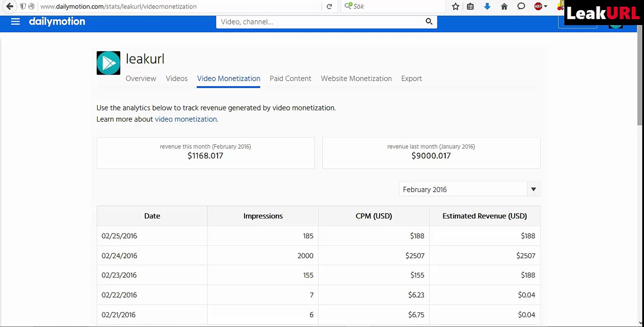Screen dimensions: 644x327
Task: Click the browser back arrow button
Action: (x=10, y=6)
